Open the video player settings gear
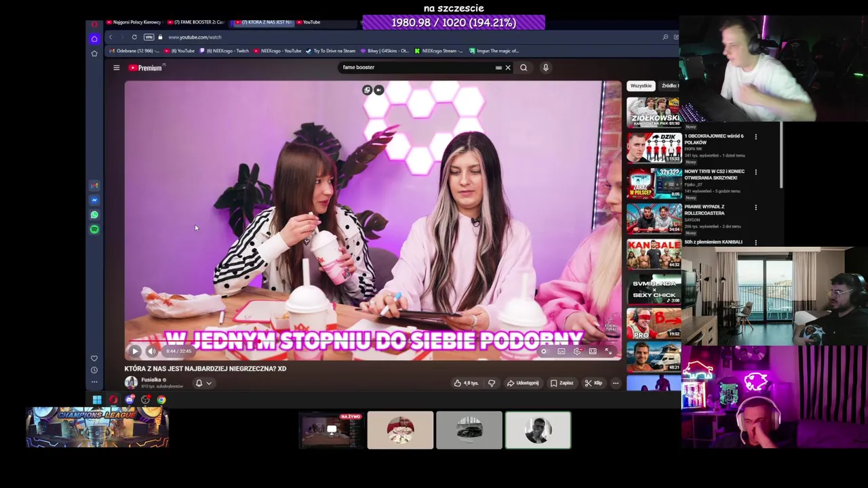This screenshot has width=868, height=488. tap(577, 351)
